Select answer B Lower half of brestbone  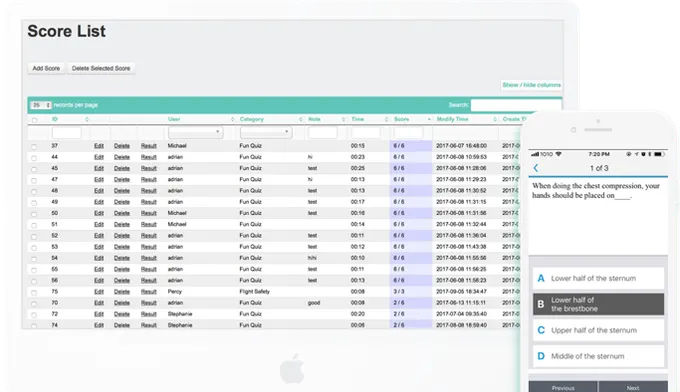click(x=598, y=304)
